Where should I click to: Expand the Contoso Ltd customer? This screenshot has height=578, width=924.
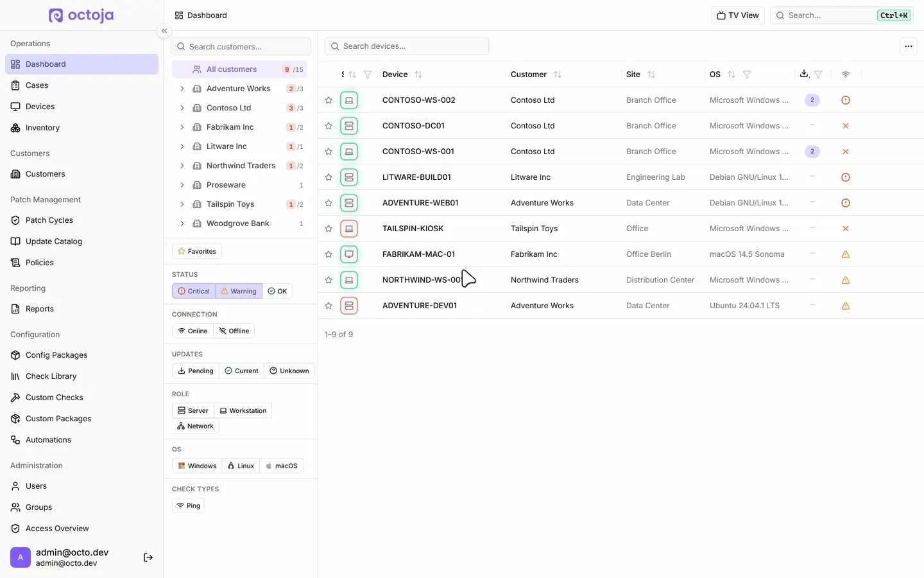coord(182,108)
